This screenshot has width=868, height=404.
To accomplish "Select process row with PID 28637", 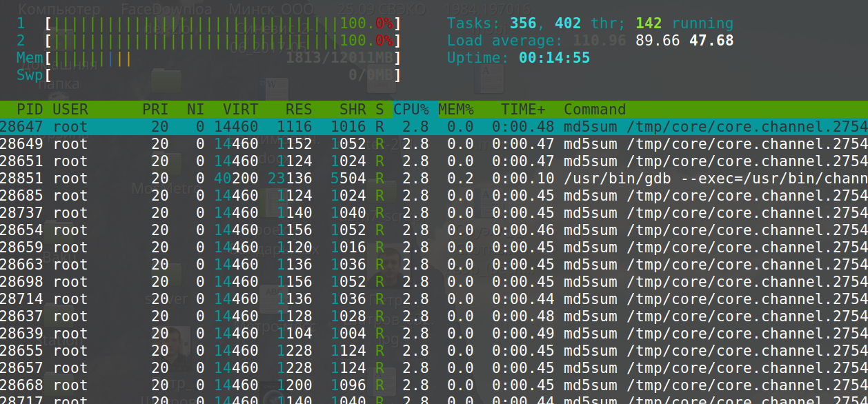I will 434,316.
